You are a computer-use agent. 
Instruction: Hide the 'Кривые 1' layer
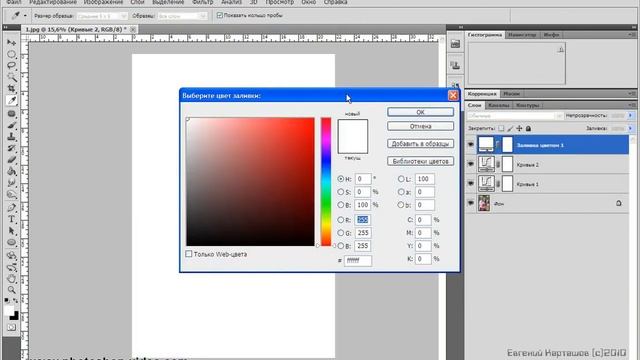pyautogui.click(x=471, y=184)
